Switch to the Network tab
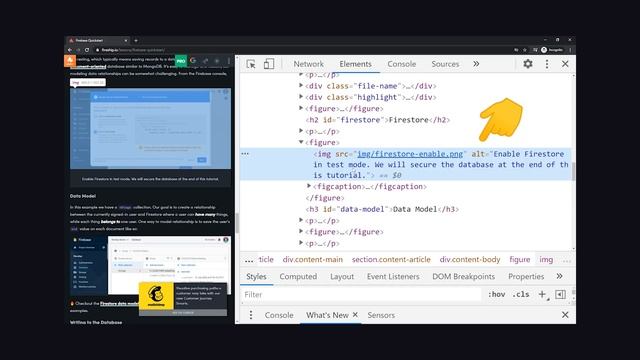 (x=308, y=64)
